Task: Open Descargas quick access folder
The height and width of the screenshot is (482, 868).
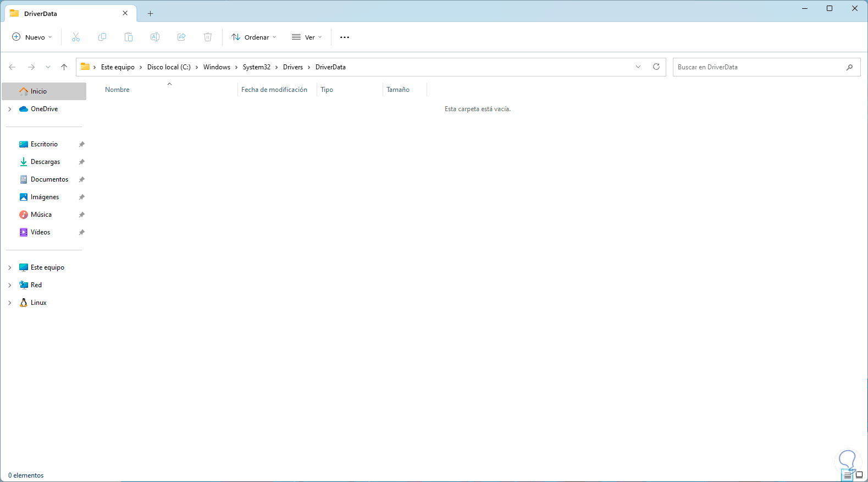Action: (44, 162)
